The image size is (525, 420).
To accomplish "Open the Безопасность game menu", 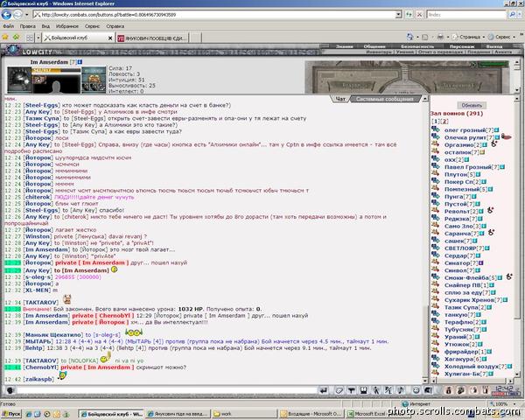I will coord(417,46).
